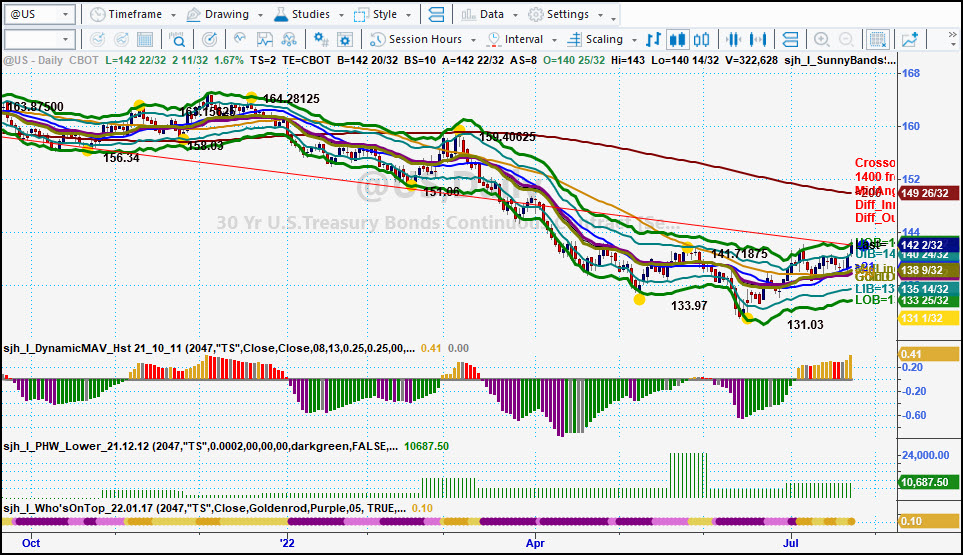Expand the Drawing dropdown arrow
963x555 pixels.
[260, 15]
